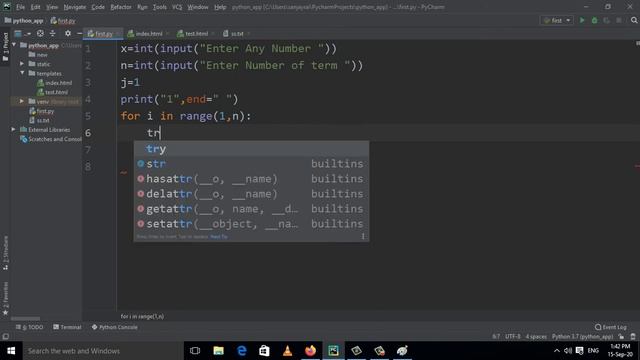Switch to index.html editor tab

(149, 33)
